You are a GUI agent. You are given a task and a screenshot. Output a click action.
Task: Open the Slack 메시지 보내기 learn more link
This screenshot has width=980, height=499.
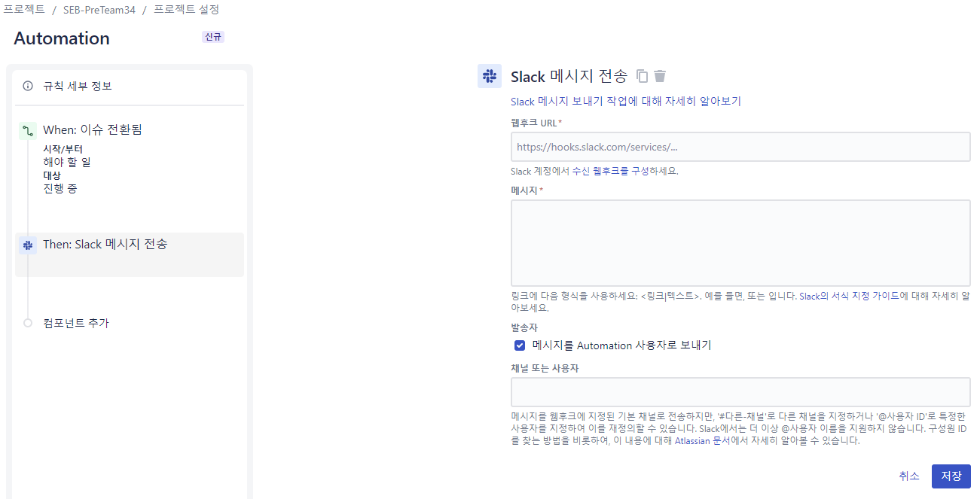coord(626,101)
